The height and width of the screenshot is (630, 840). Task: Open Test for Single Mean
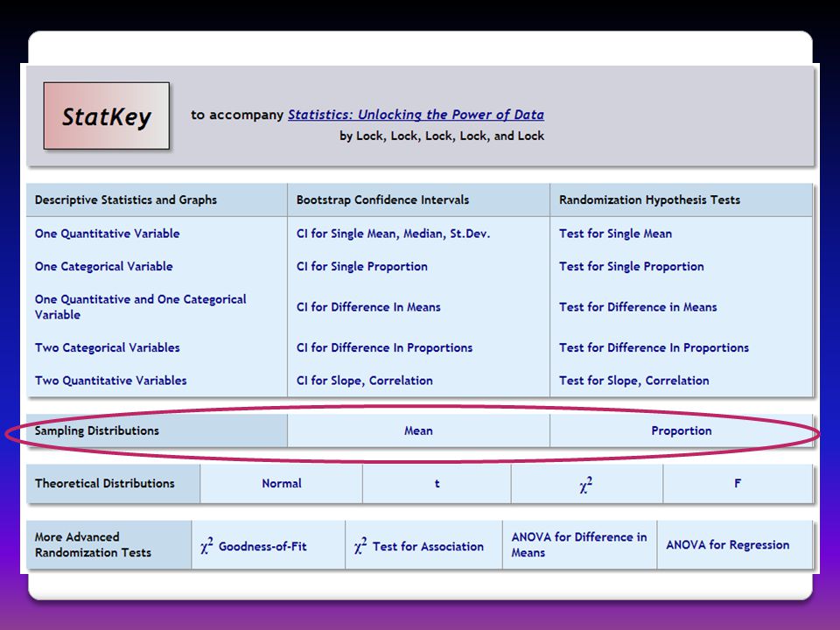point(615,234)
